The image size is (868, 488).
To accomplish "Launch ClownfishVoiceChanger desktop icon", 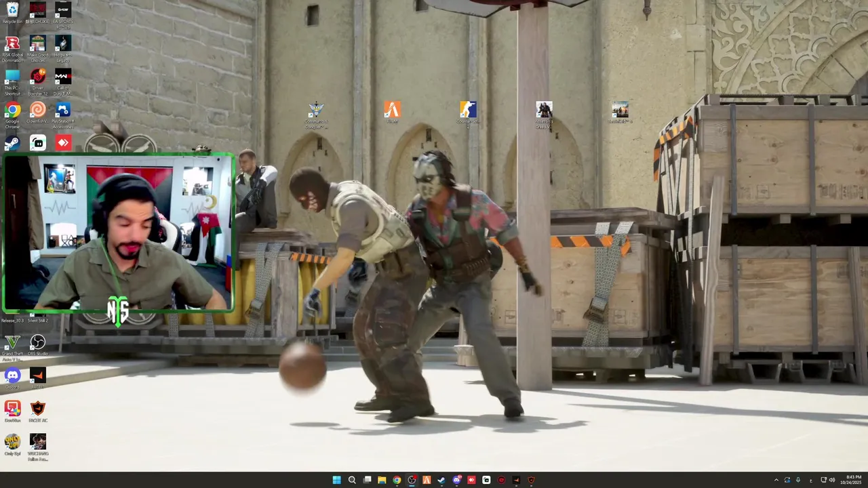I will (x=38, y=114).
